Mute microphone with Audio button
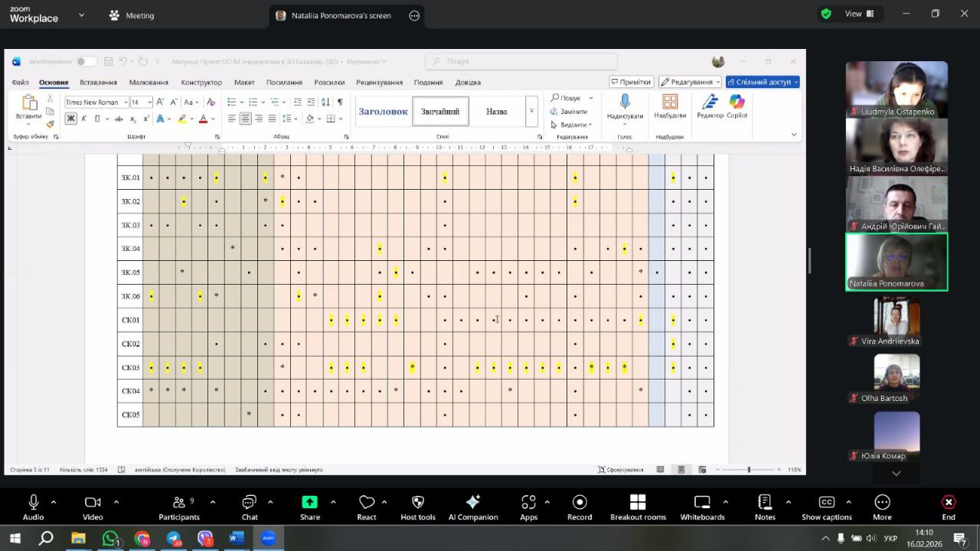 [33, 507]
